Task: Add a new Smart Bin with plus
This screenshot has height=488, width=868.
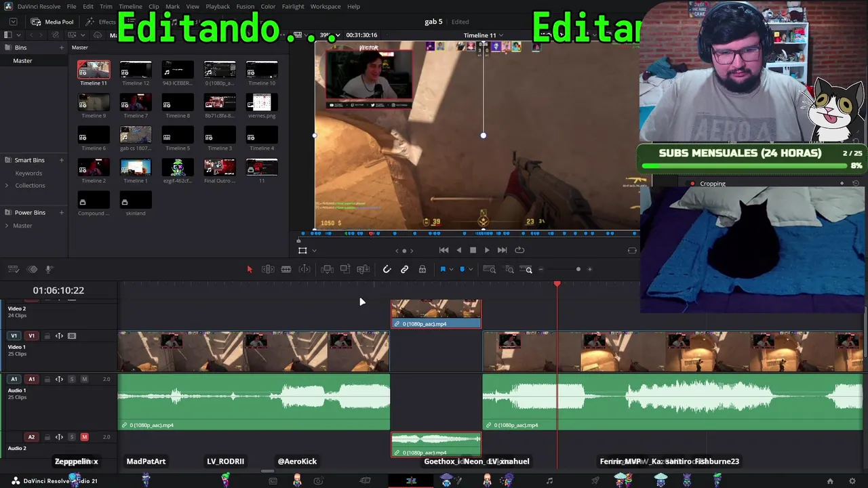Action: (61, 160)
